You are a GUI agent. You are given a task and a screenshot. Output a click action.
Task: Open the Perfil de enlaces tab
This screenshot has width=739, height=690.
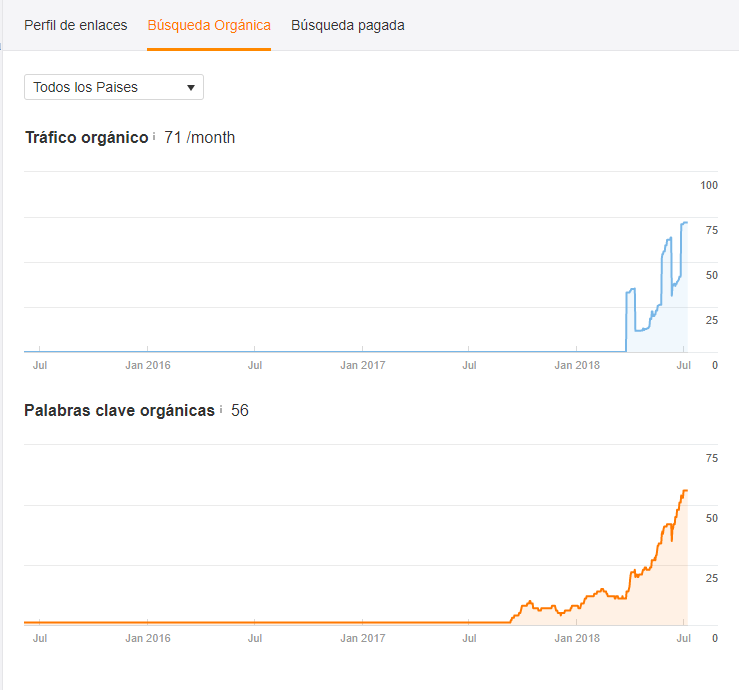[76, 25]
